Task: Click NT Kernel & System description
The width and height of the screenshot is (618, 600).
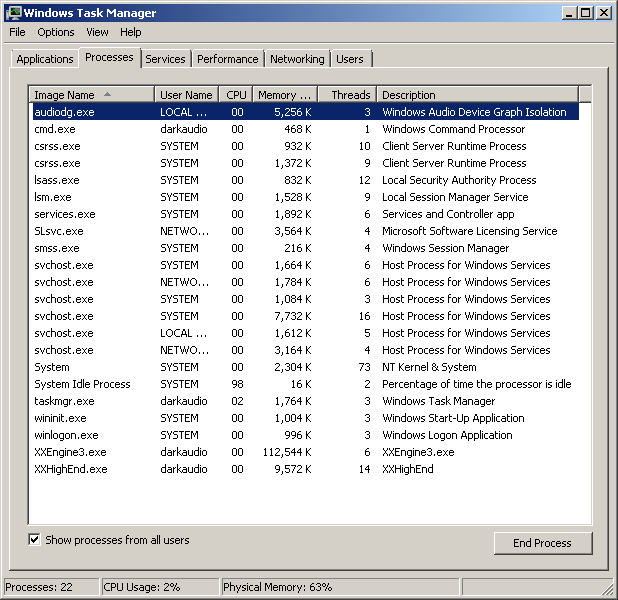Action: tap(429, 367)
